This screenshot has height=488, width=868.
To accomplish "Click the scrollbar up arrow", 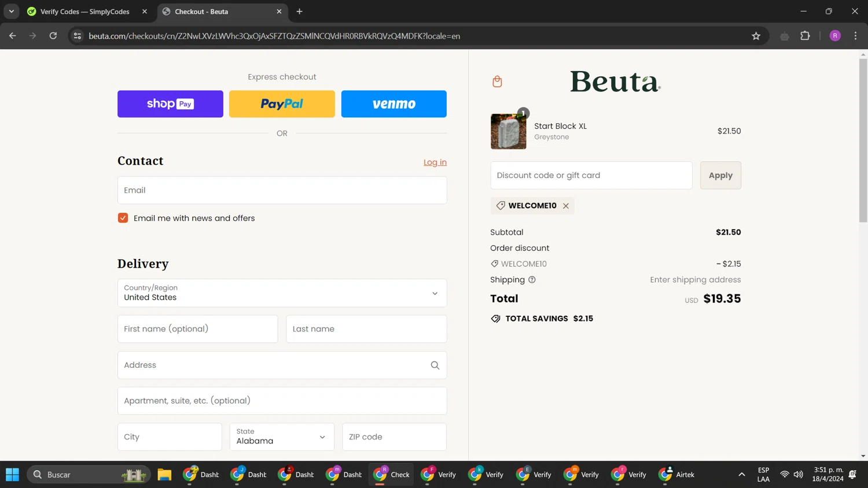I will click(863, 54).
